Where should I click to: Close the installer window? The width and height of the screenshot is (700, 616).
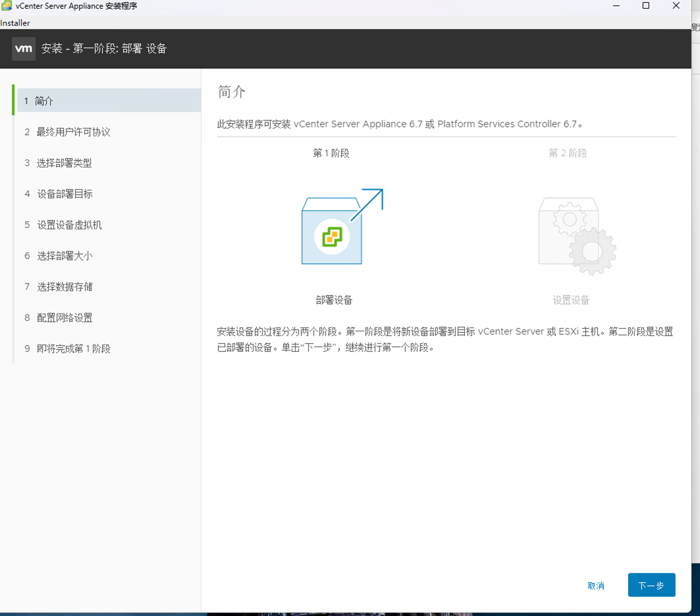pos(676,6)
